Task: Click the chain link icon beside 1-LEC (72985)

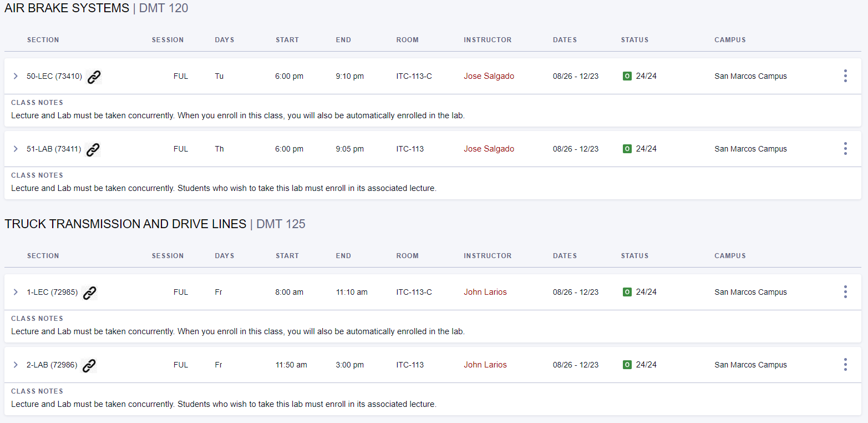Action: click(90, 293)
